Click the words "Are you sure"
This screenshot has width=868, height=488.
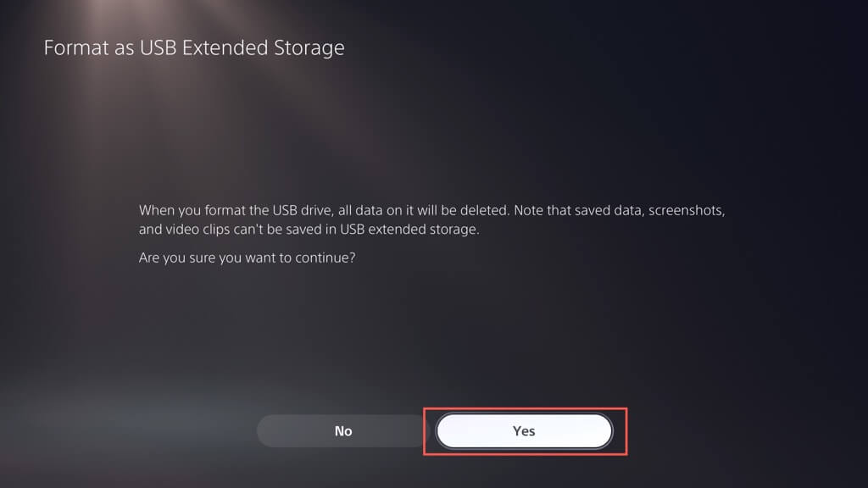pos(177,258)
